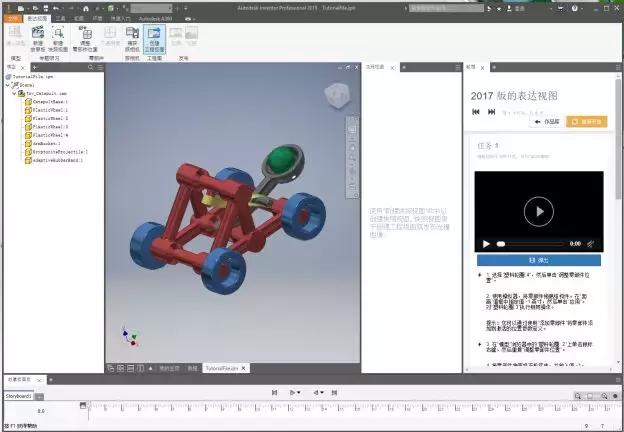This screenshot has height=432, width=624.
Task: Go to storyboard end with the skip-to-end control
Action: (334, 393)
